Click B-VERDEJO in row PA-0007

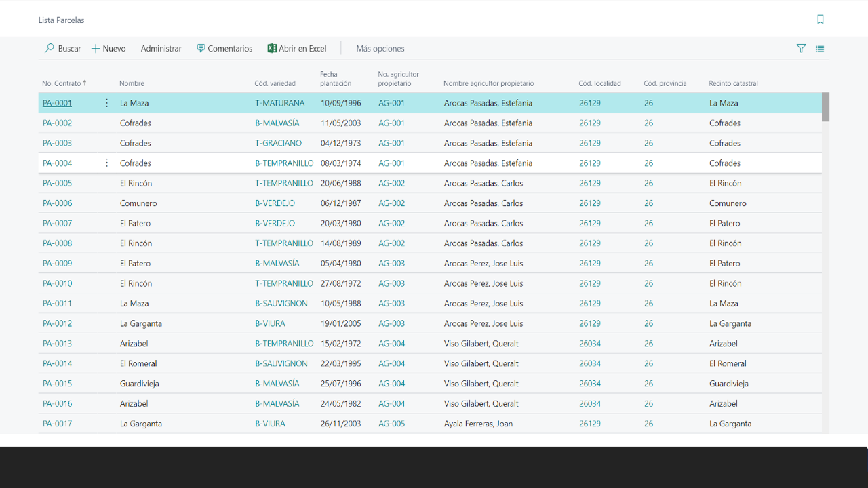pos(275,223)
